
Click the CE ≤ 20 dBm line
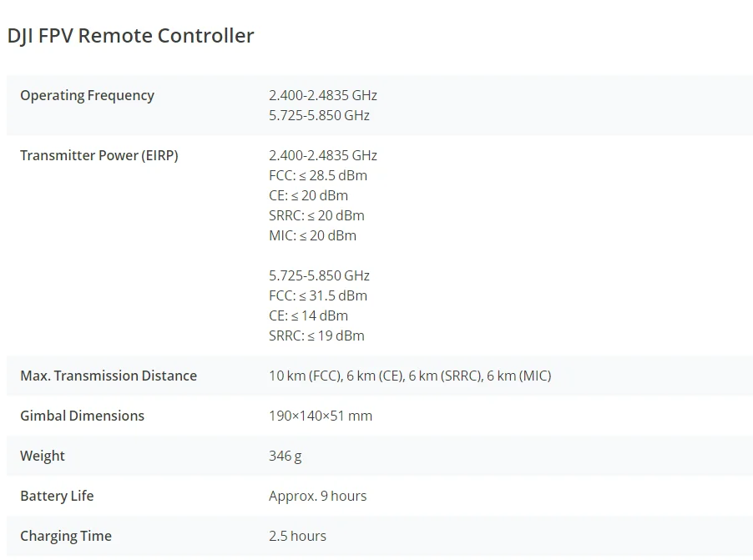[308, 195]
